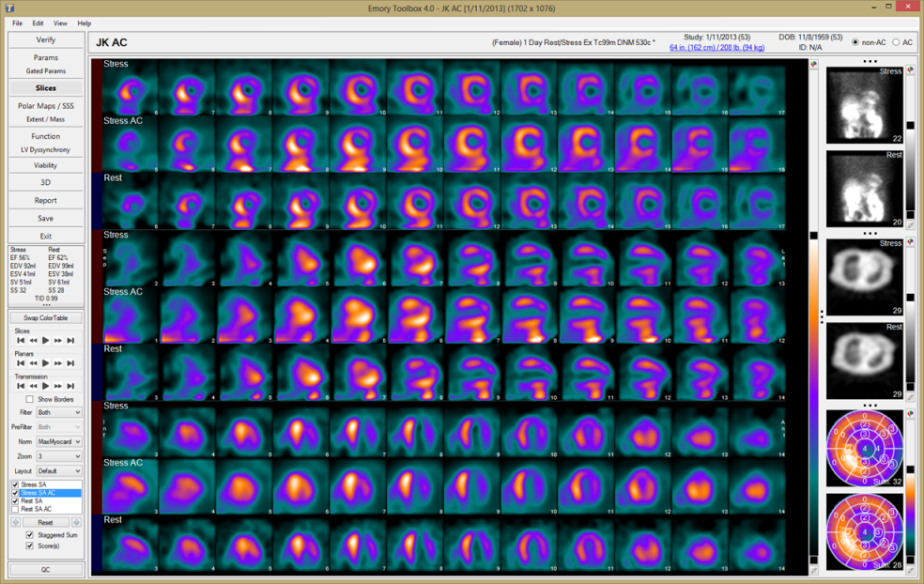The width and height of the screenshot is (924, 584).
Task: Jump to last frame in Transmission controls
Action: point(70,386)
